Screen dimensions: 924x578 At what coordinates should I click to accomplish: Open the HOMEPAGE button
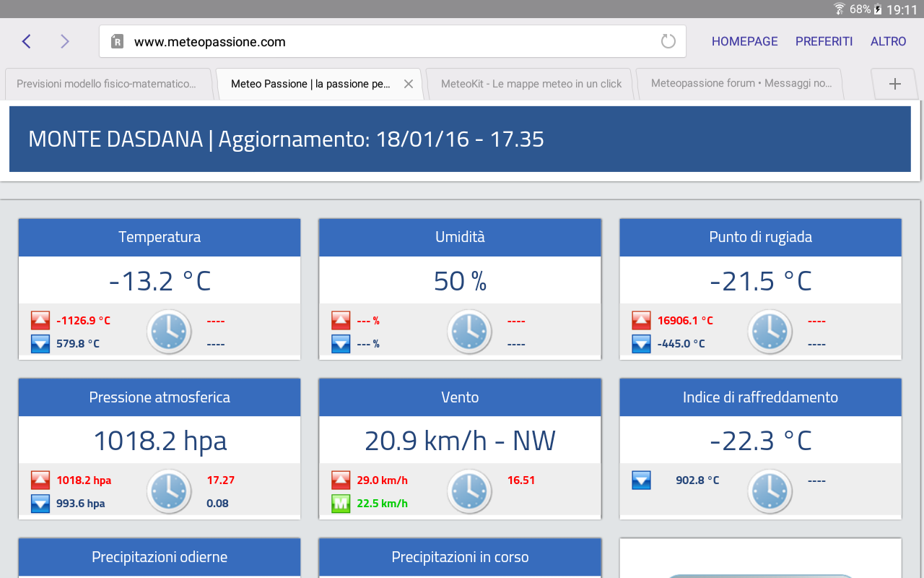[744, 41]
